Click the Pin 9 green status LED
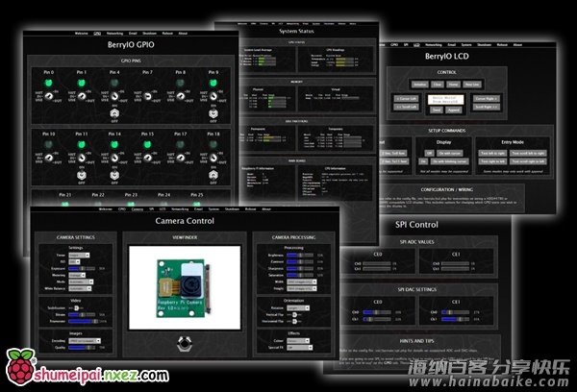The image size is (577, 392). [x=213, y=83]
